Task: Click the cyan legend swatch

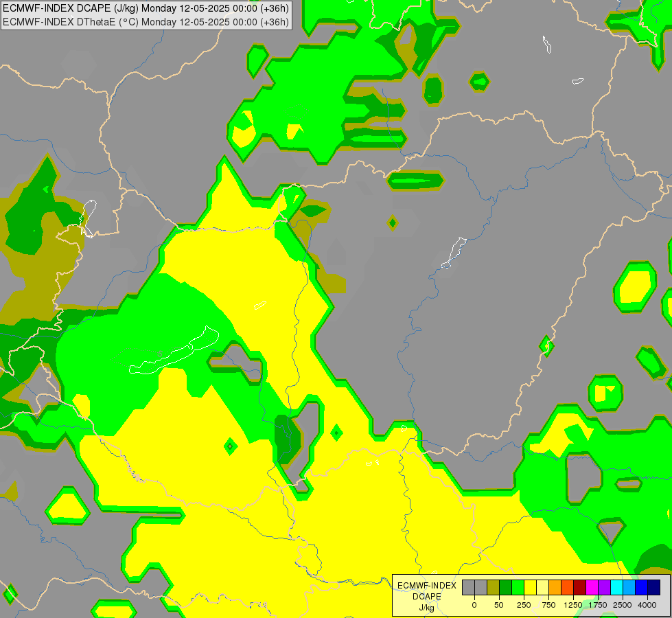Action: pos(616,587)
